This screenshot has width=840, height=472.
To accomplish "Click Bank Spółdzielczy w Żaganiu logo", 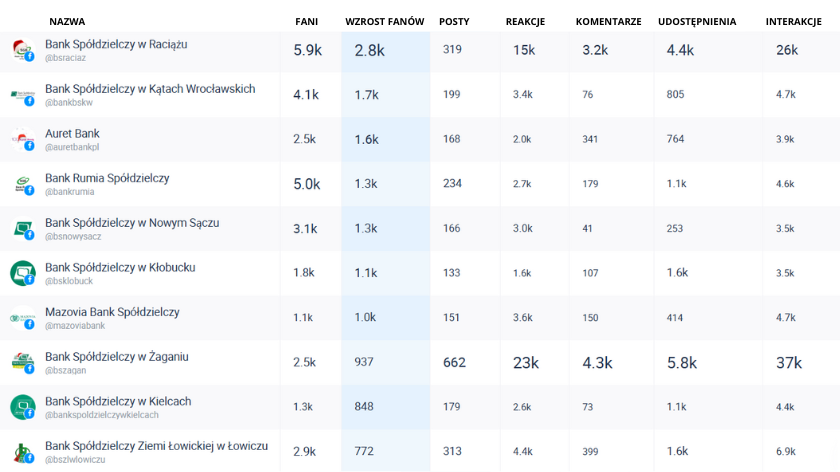I will [22, 362].
